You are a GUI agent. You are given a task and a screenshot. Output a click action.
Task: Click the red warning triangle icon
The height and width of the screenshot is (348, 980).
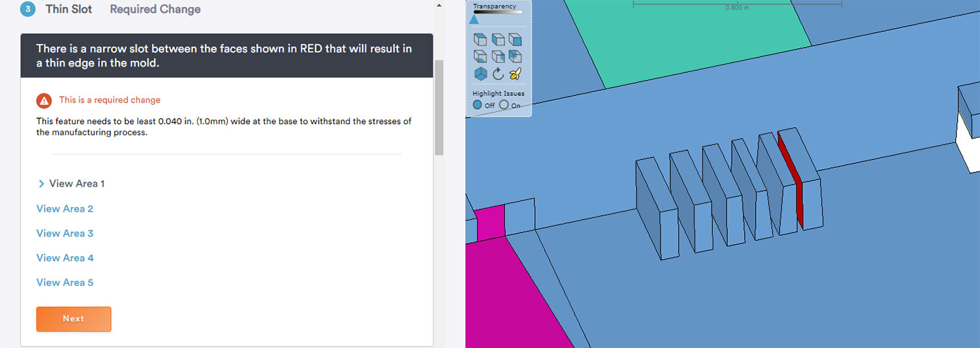(44, 101)
